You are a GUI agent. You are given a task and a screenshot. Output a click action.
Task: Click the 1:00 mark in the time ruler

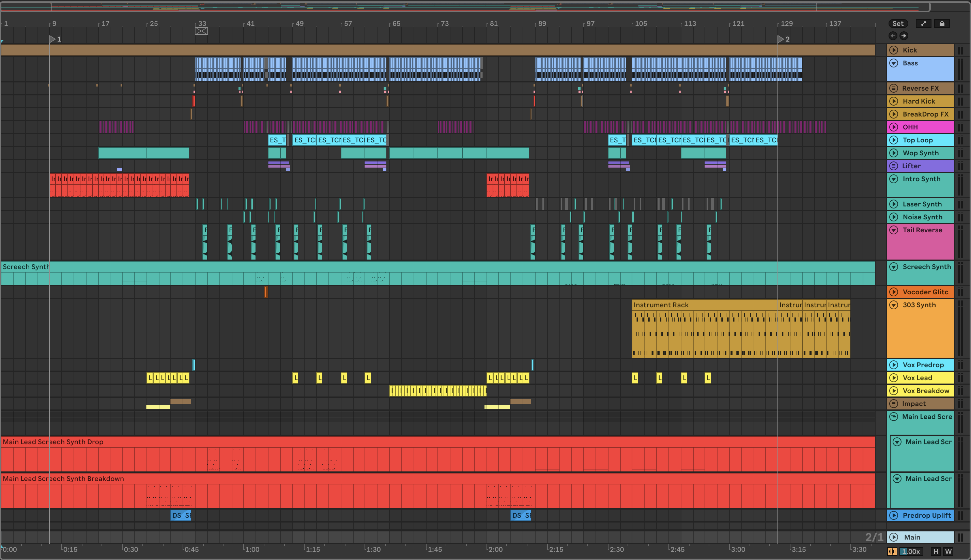tap(252, 549)
